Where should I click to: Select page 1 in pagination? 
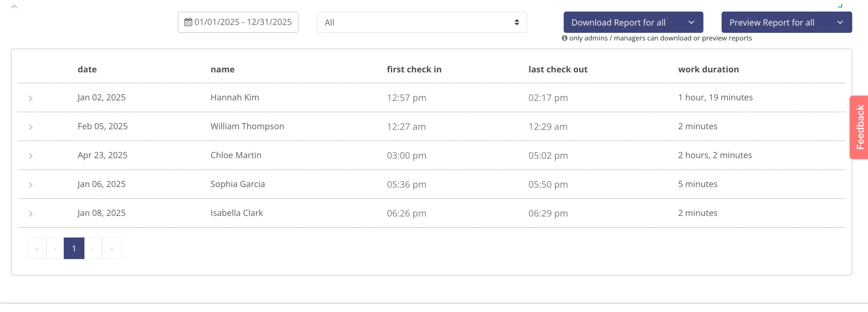74,248
